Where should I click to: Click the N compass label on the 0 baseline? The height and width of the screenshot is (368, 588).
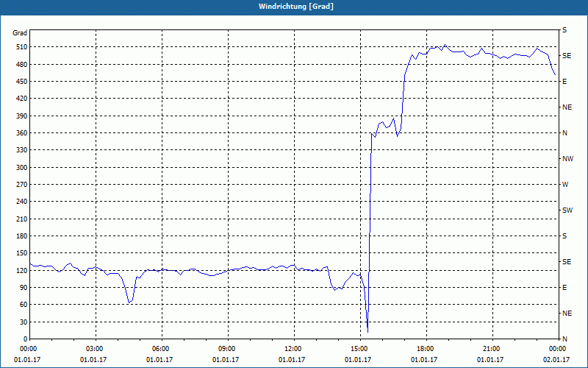[564, 339]
